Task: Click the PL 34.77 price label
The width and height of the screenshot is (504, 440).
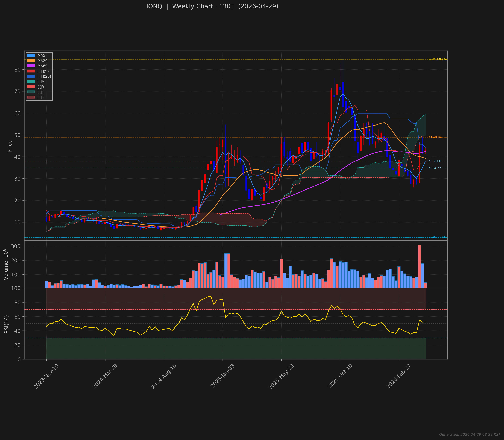Action: (434, 168)
